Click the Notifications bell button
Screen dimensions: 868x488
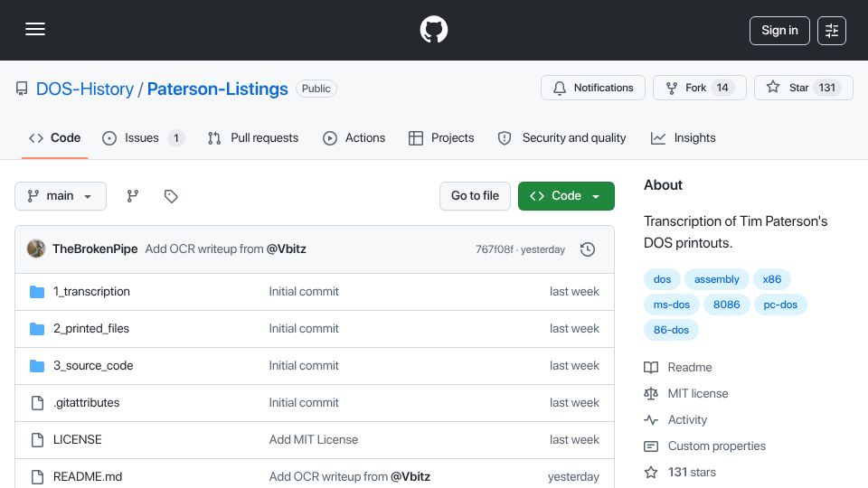click(x=593, y=88)
